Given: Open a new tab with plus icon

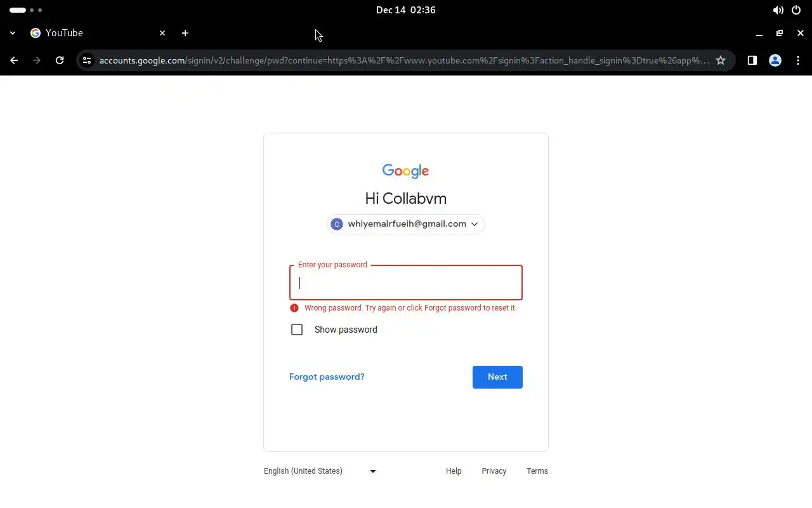Looking at the screenshot, I should click(x=185, y=33).
